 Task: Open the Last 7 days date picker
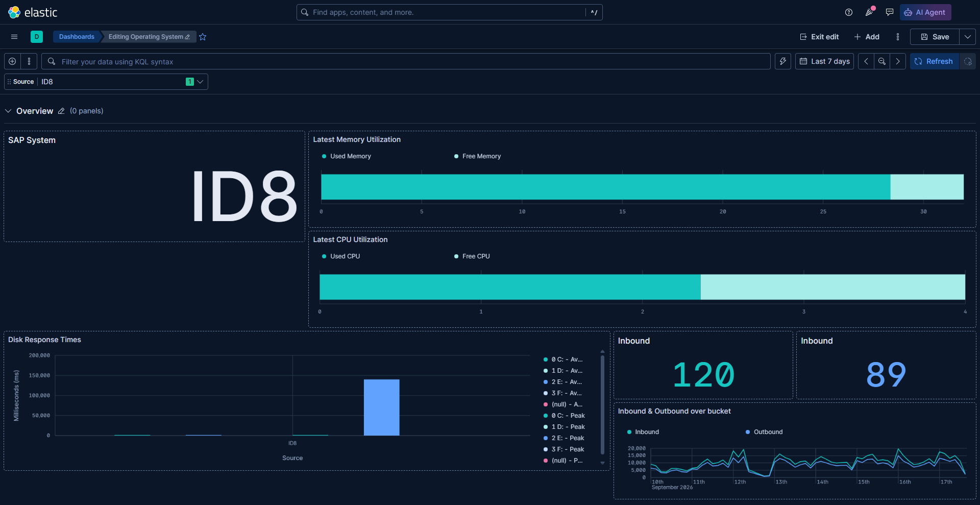tap(824, 61)
